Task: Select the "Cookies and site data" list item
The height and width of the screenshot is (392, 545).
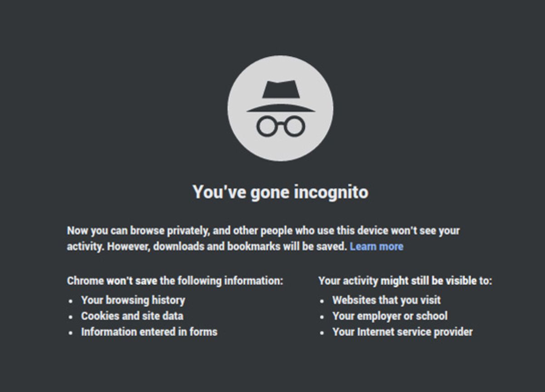Action: [x=132, y=316]
